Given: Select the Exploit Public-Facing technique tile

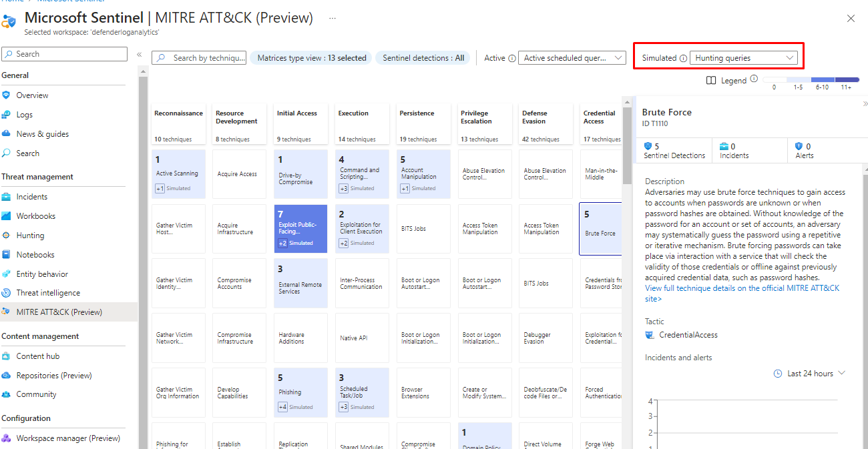Looking at the screenshot, I should [x=300, y=228].
